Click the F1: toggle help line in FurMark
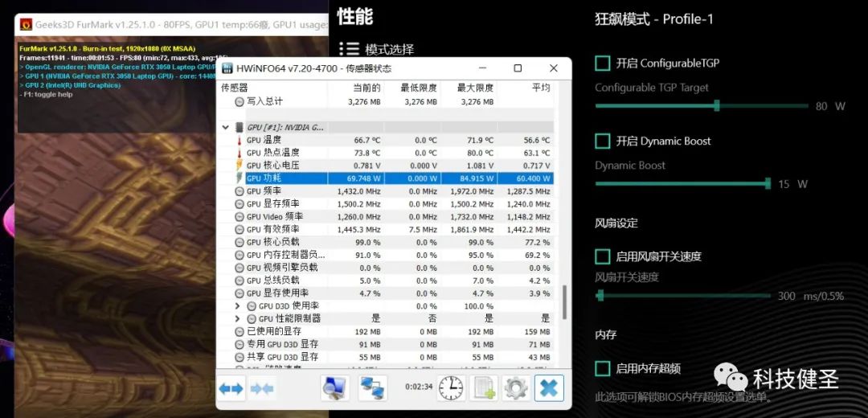 pos(47,95)
